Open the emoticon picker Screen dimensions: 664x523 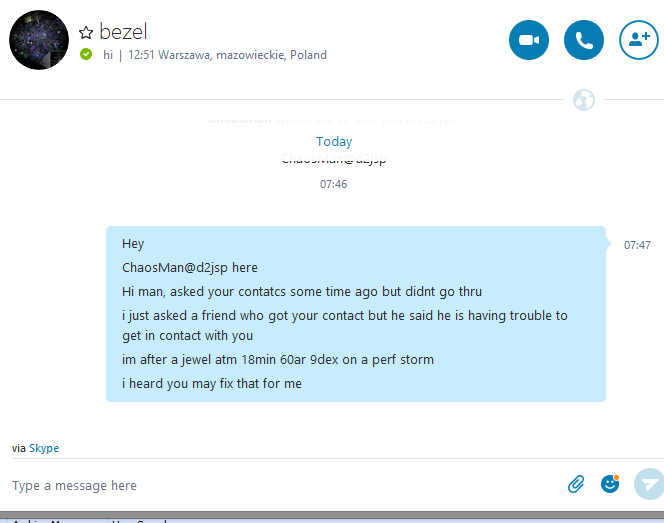[610, 484]
